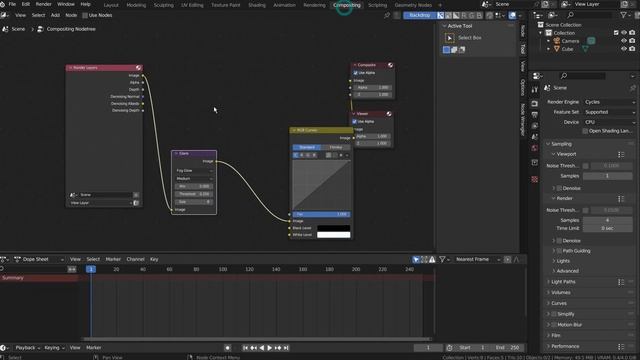The height and width of the screenshot is (360, 640).
Task: Select the Filmic tab in RGB Curves node
Action: 336,147
